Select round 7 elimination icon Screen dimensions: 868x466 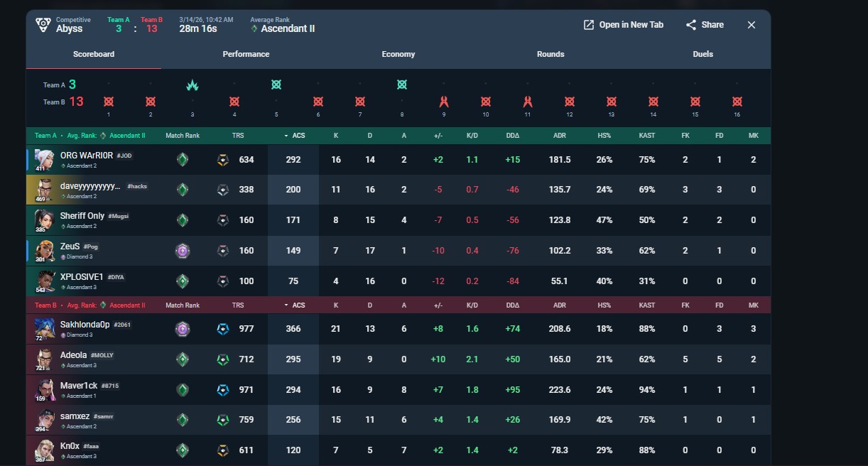(360, 102)
